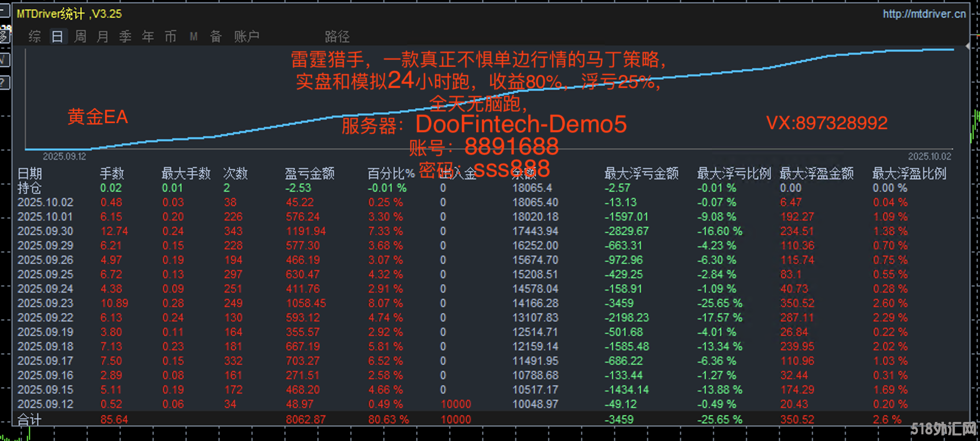Open the 备 tab
980x441 pixels.
[x=216, y=37]
